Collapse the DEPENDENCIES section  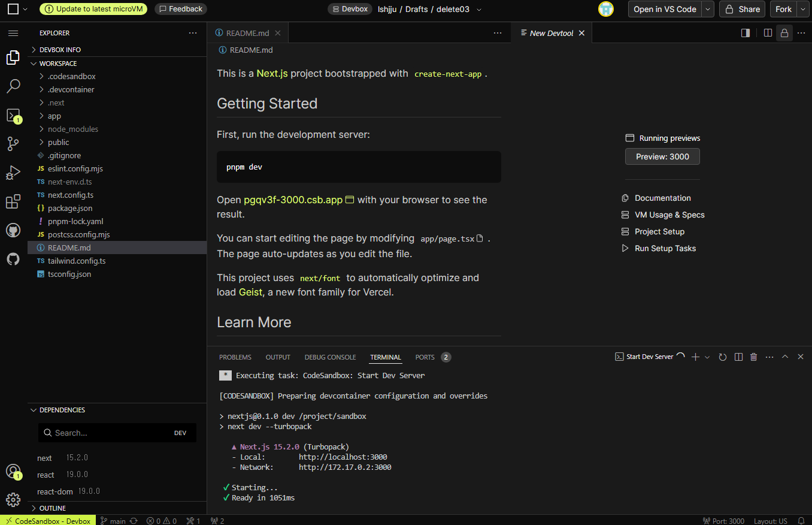[117, 410]
